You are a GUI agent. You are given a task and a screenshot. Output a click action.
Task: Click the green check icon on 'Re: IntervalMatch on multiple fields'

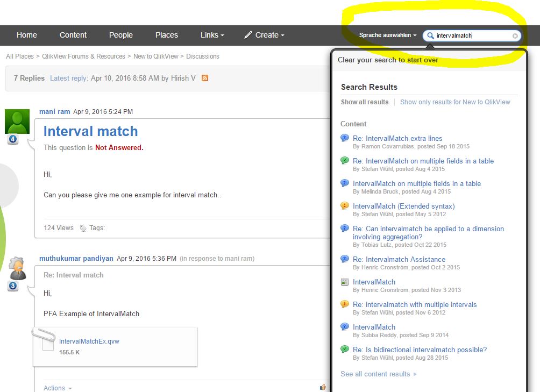pyautogui.click(x=344, y=160)
